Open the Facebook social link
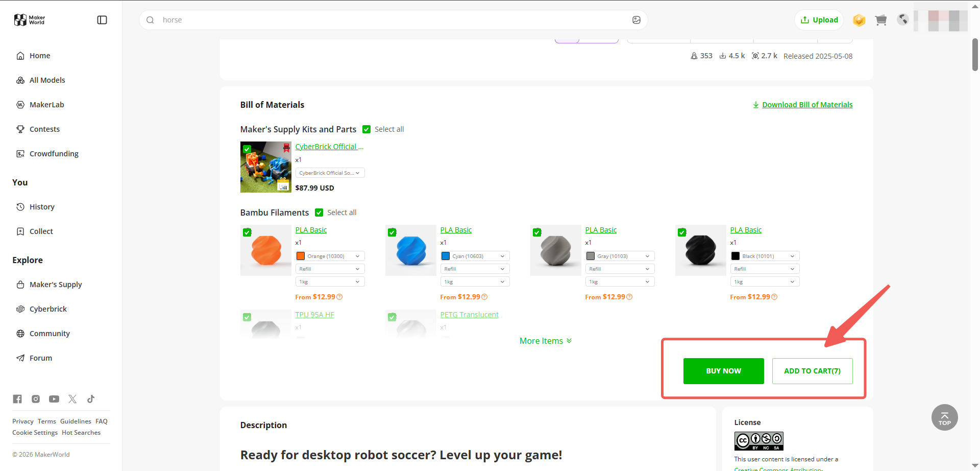The height and width of the screenshot is (471, 980). [x=17, y=399]
